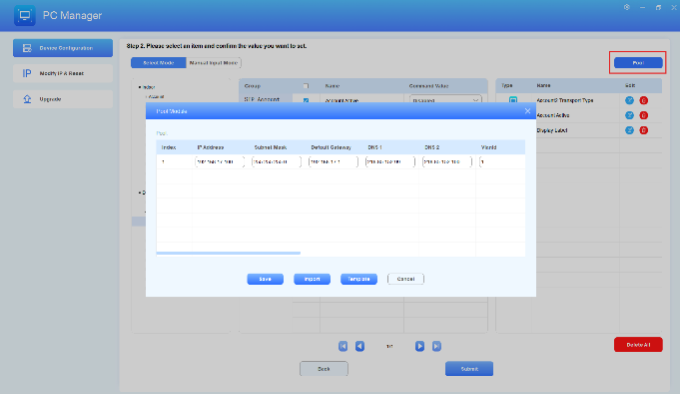Click the Template button in dialog
The width and height of the screenshot is (680, 394).
pyautogui.click(x=359, y=279)
